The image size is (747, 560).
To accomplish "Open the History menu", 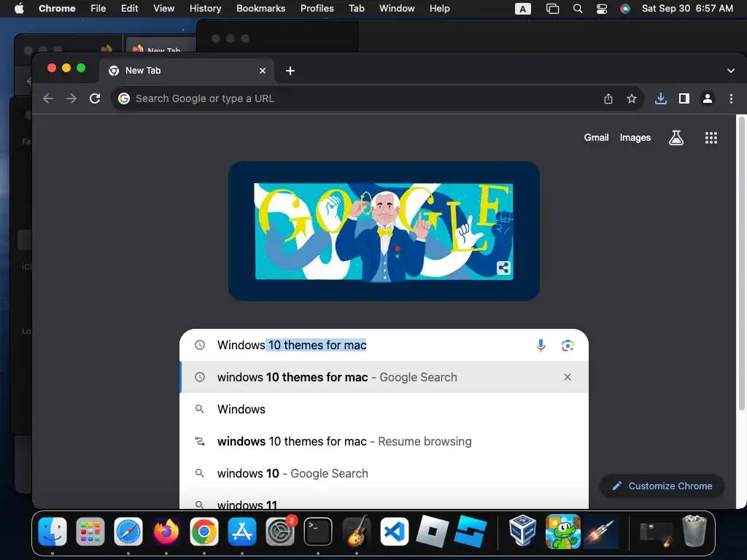I will click(x=205, y=9).
